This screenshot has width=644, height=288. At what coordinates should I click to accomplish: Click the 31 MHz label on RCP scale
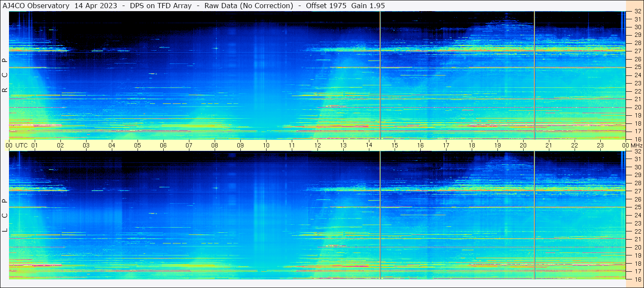pyautogui.click(x=637, y=19)
